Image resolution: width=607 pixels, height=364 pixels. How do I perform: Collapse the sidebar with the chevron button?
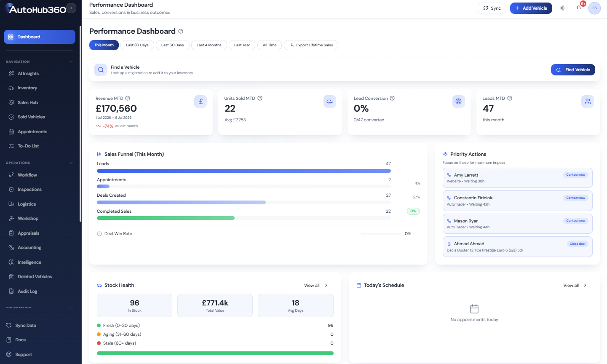[72, 8]
